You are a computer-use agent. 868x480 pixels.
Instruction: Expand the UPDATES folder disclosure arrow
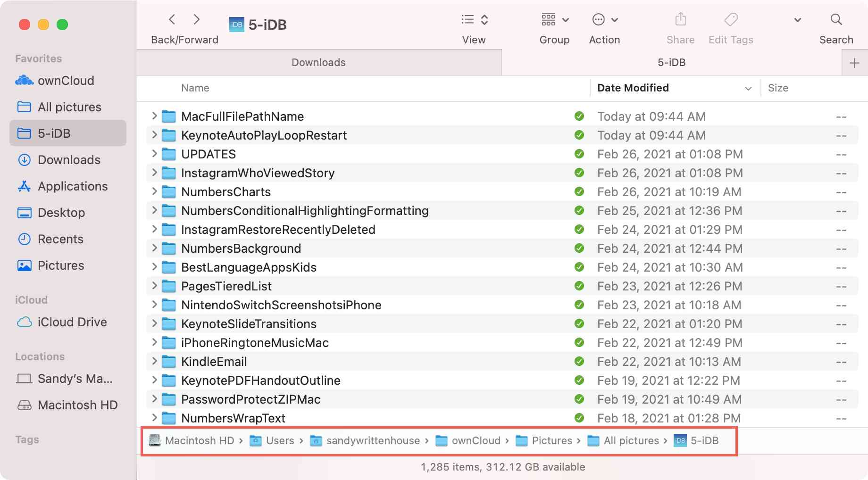(154, 154)
